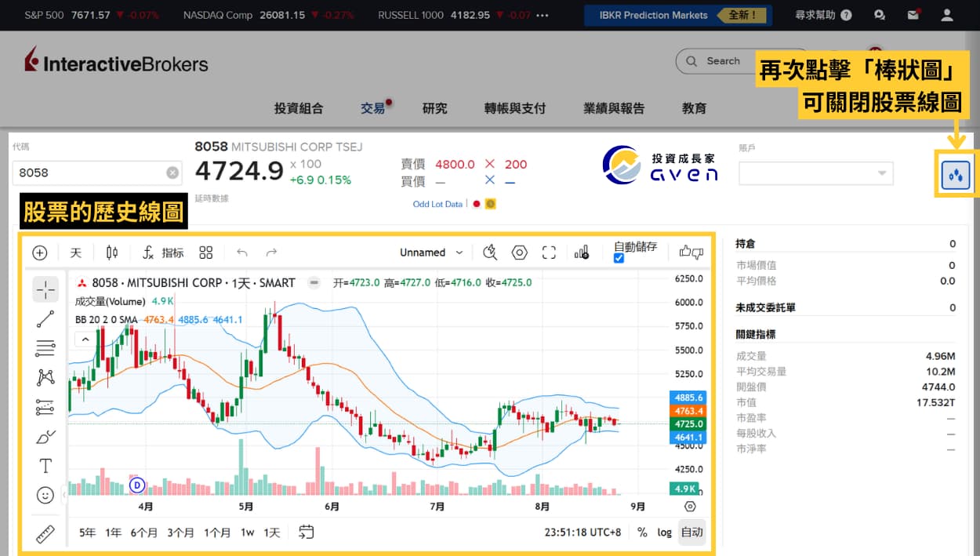Select the text annotation tool
980x556 pixels.
(45, 466)
